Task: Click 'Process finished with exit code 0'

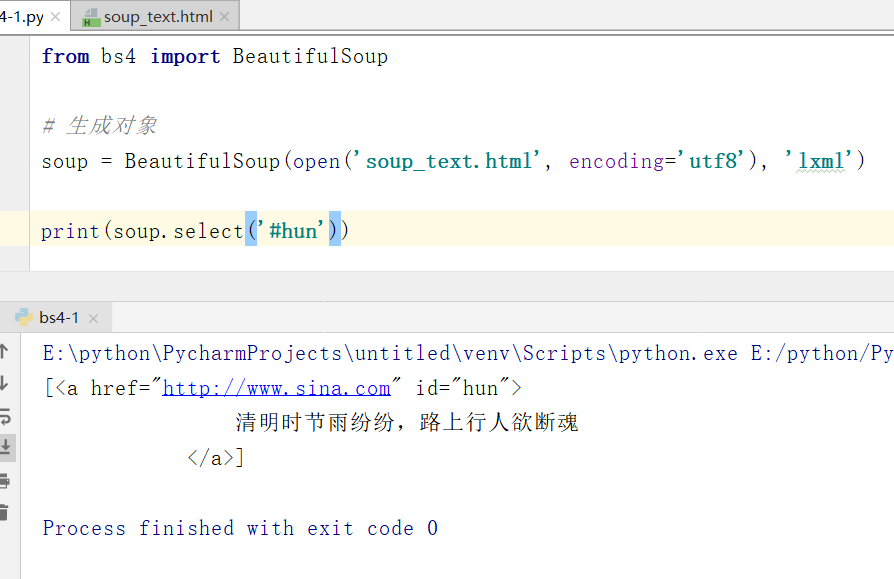Action: pos(241,528)
